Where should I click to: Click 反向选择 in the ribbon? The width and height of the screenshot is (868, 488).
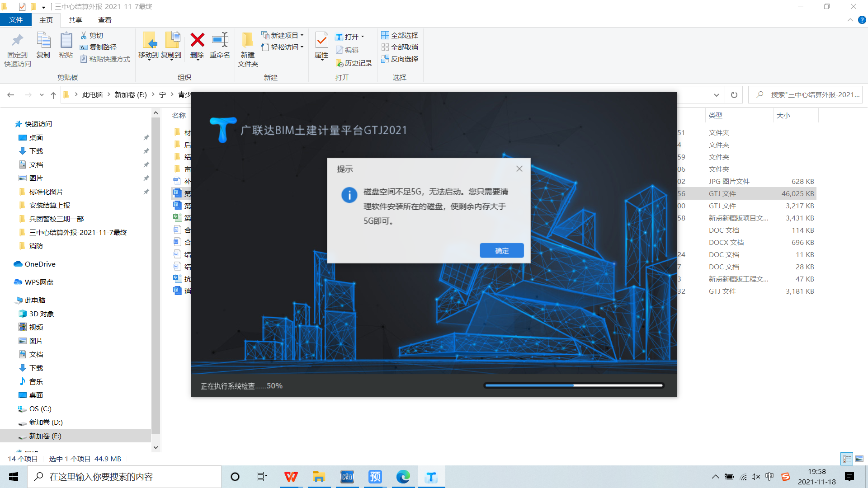pos(400,59)
